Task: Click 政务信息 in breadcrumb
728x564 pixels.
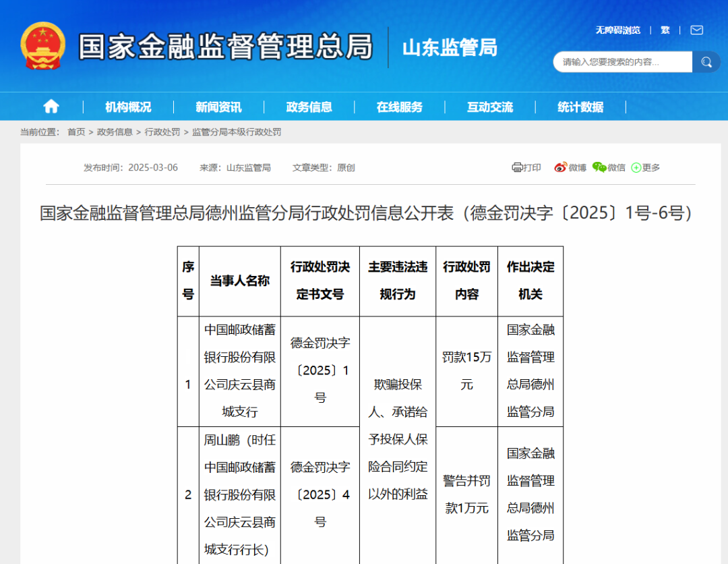Action: (x=115, y=132)
